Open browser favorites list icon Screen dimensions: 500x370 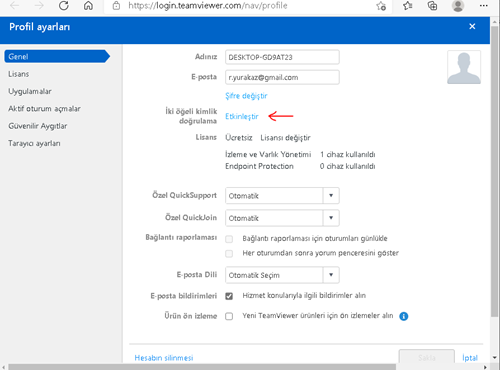coord(407,6)
